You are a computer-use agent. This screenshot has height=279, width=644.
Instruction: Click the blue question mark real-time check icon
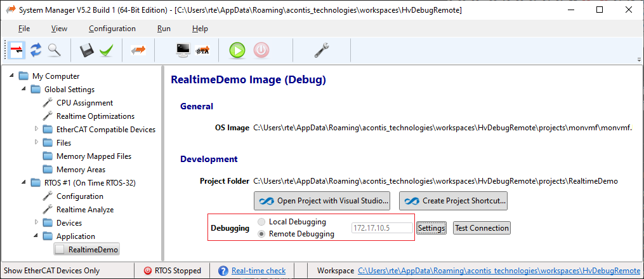223,271
